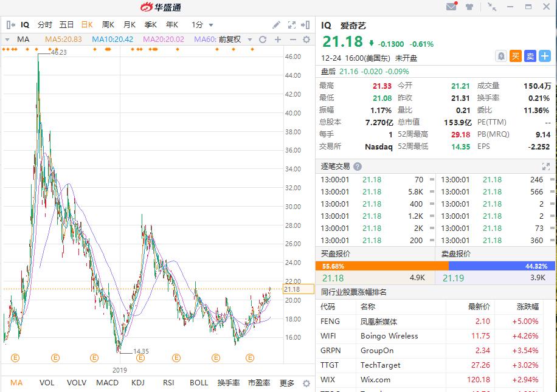
Task: Toggle the MACD indicator
Action: pyautogui.click(x=107, y=383)
